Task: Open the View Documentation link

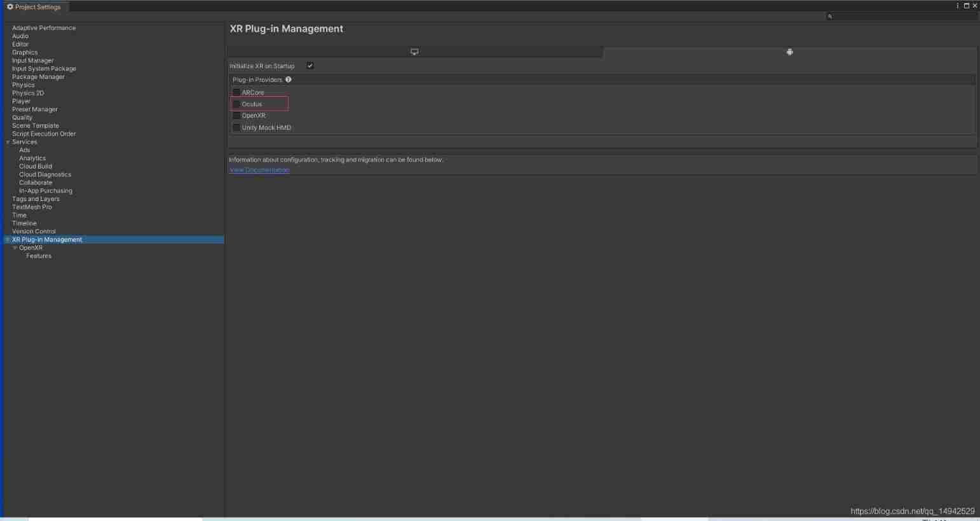Action: 259,170
